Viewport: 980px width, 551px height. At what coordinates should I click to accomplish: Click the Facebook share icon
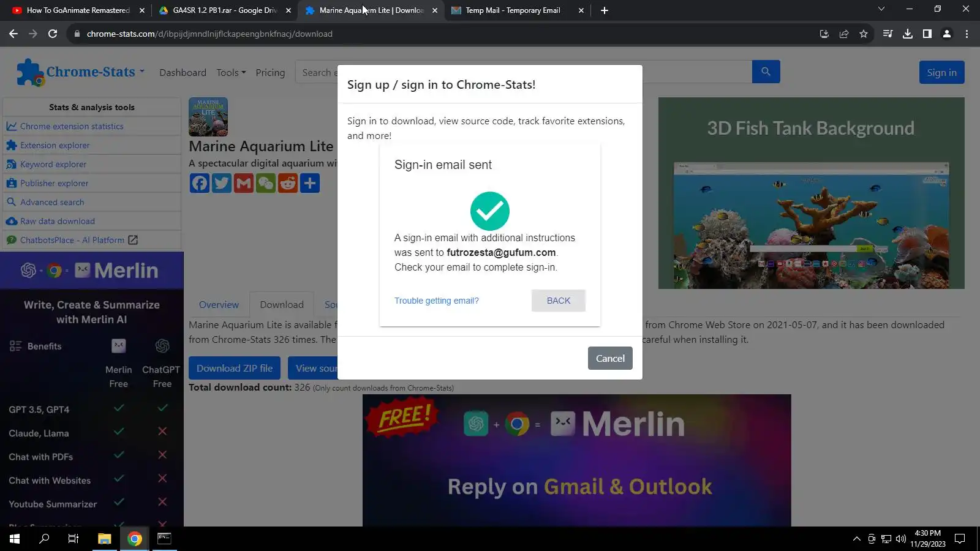click(200, 183)
